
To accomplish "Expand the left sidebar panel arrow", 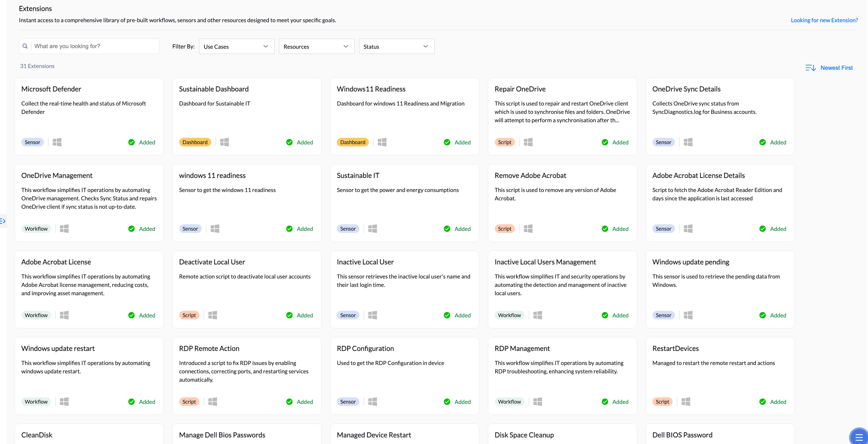I will click(x=3, y=221).
